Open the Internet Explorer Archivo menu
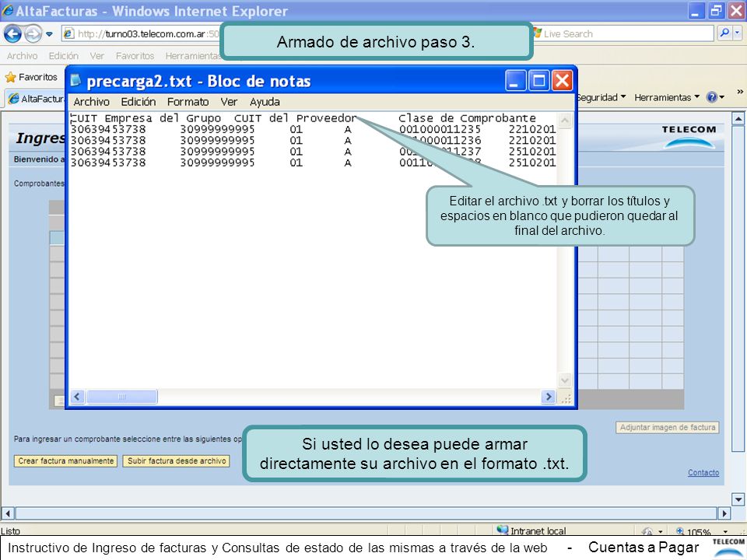747x560 pixels. pyautogui.click(x=22, y=56)
